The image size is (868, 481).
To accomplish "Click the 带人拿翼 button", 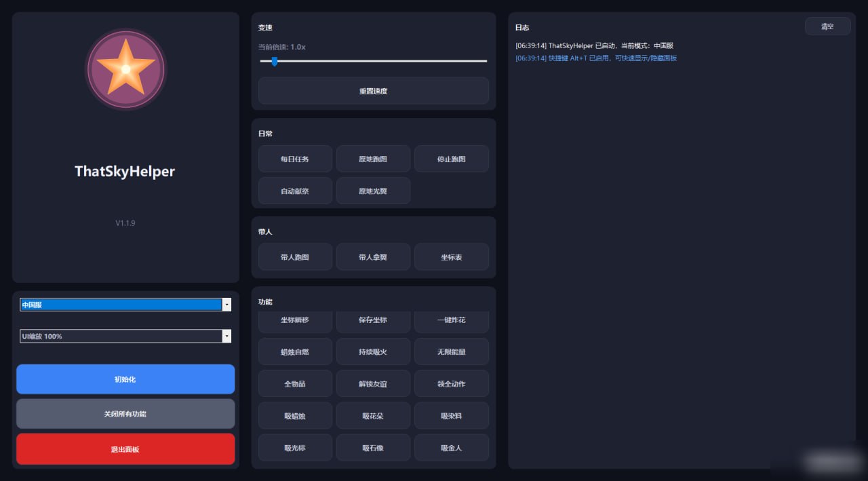I will 373,257.
